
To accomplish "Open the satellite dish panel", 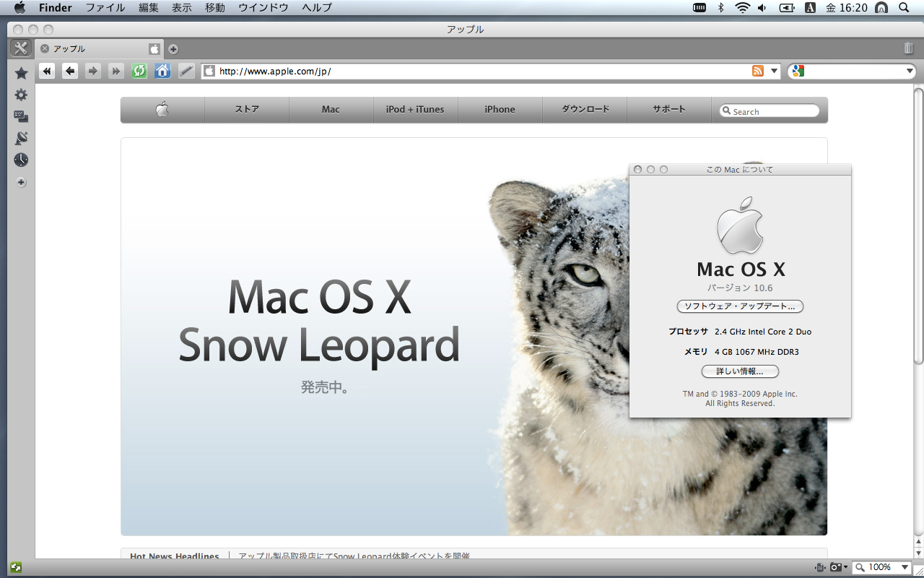I will click(x=21, y=138).
